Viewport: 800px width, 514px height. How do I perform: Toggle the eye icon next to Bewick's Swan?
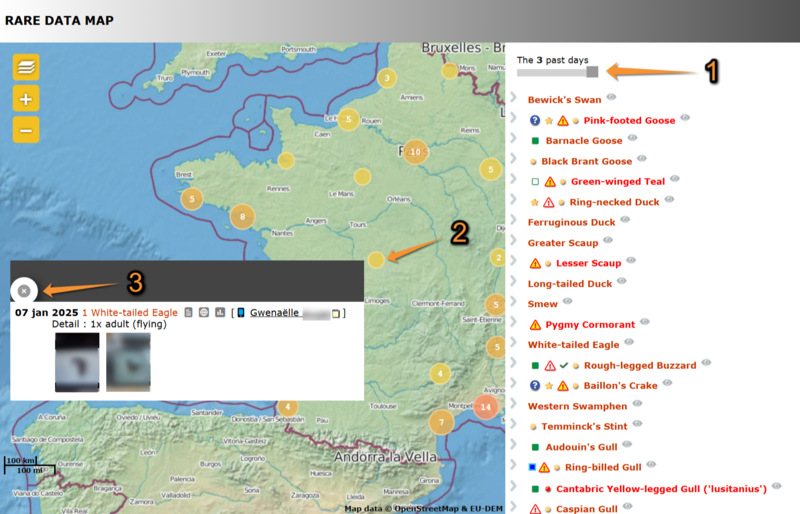[611, 98]
